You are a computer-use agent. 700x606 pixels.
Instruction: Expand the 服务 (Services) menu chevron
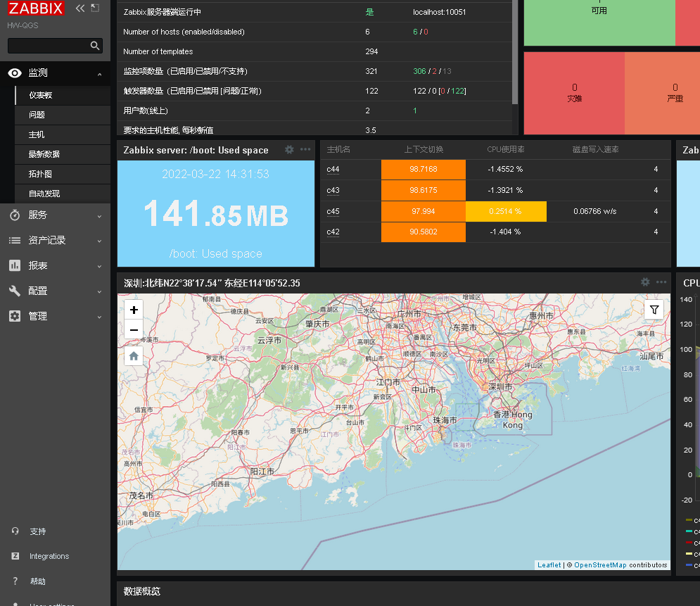click(98, 215)
